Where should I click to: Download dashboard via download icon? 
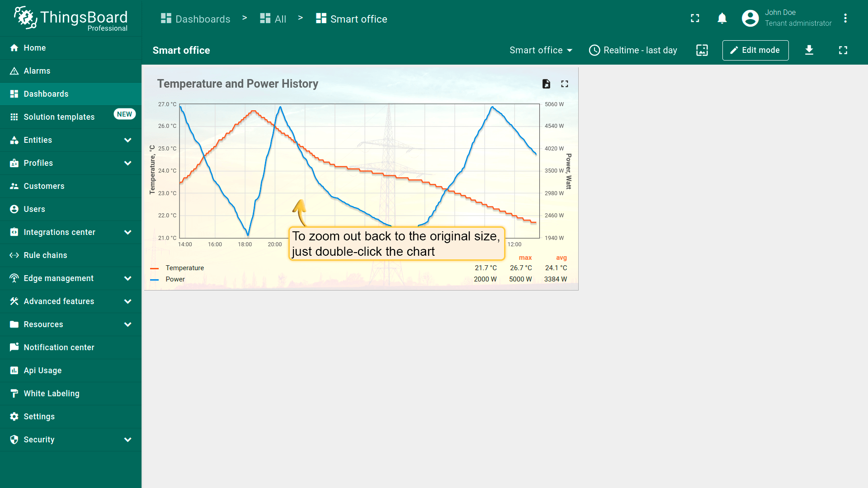809,50
